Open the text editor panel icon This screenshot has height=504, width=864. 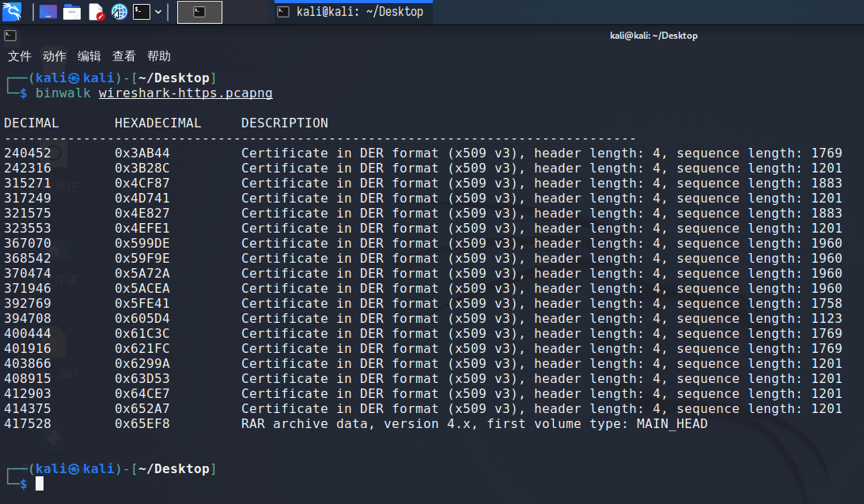[x=96, y=12]
